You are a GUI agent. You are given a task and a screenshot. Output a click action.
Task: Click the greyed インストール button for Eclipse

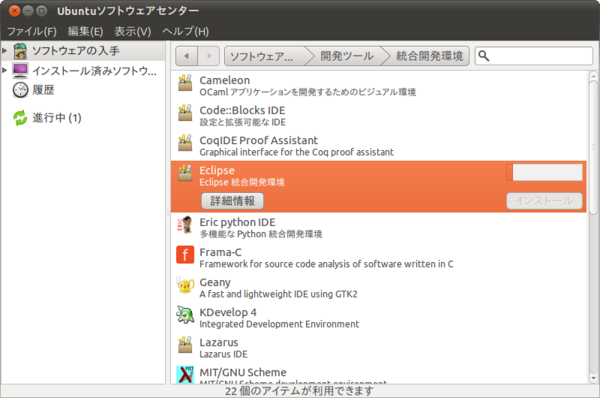(x=544, y=201)
